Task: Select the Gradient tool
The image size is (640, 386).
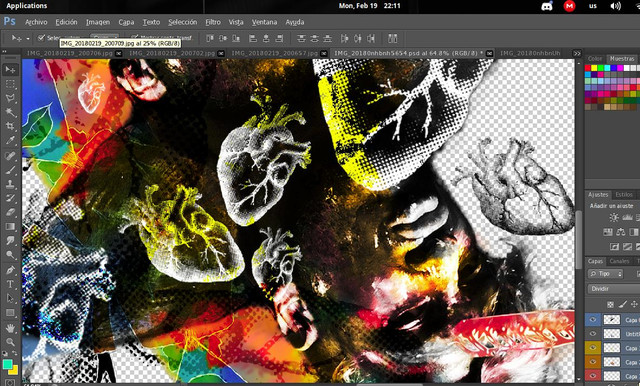Action: (10, 227)
